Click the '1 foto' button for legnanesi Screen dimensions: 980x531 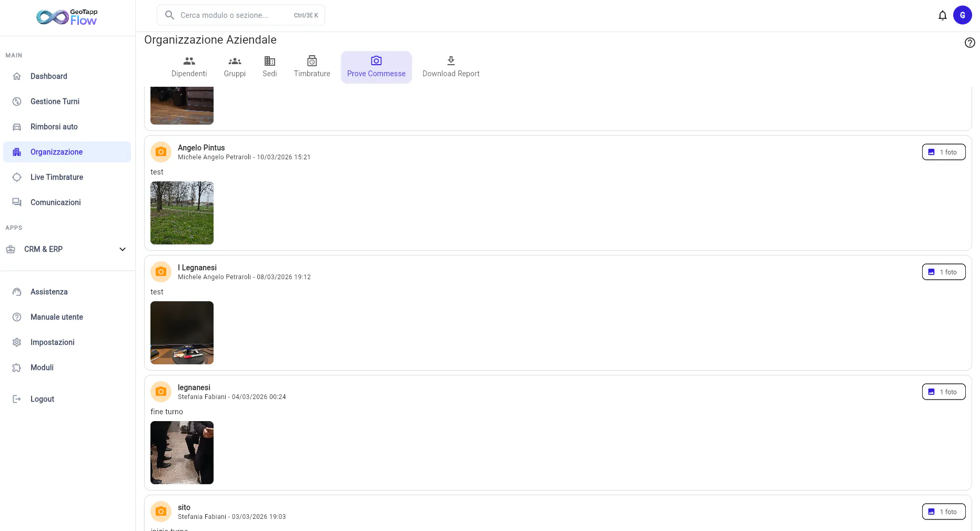click(943, 392)
